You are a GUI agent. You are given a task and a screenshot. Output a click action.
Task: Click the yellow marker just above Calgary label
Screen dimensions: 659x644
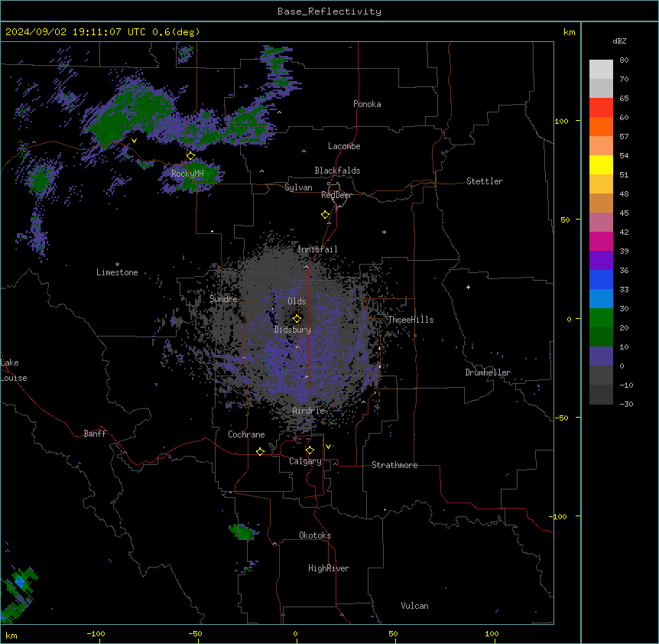(x=310, y=450)
